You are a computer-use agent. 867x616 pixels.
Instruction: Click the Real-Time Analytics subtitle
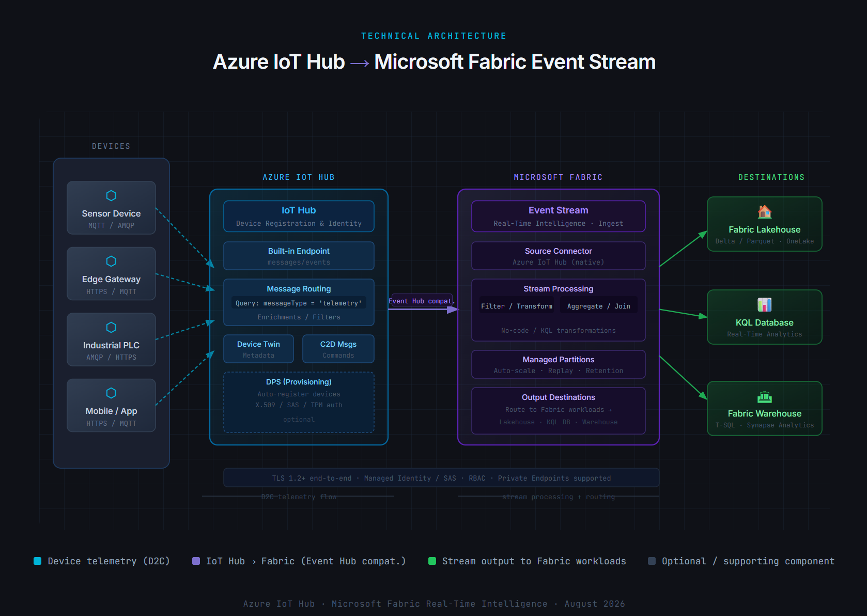765,334
